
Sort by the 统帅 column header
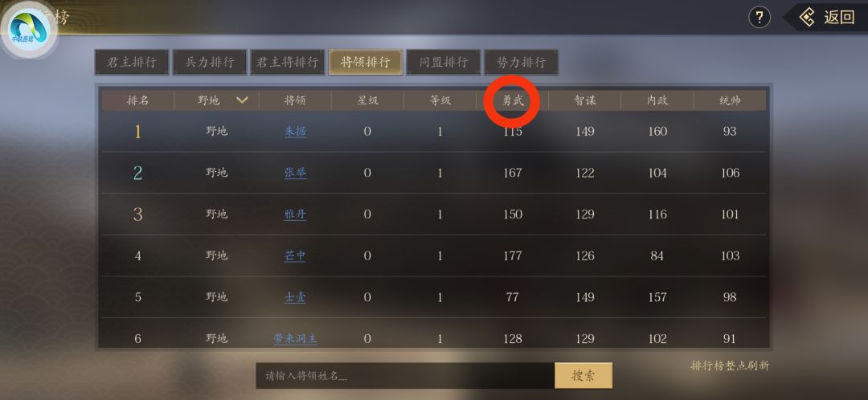(x=730, y=100)
